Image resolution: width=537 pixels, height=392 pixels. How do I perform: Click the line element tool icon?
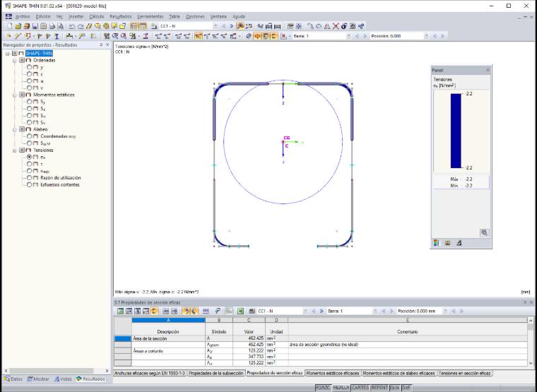pos(18,36)
